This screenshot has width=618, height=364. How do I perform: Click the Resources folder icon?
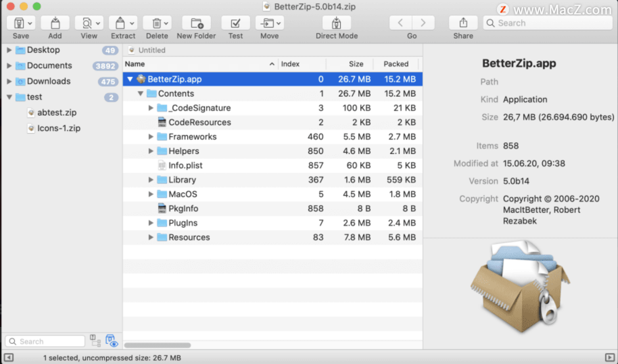coord(162,237)
